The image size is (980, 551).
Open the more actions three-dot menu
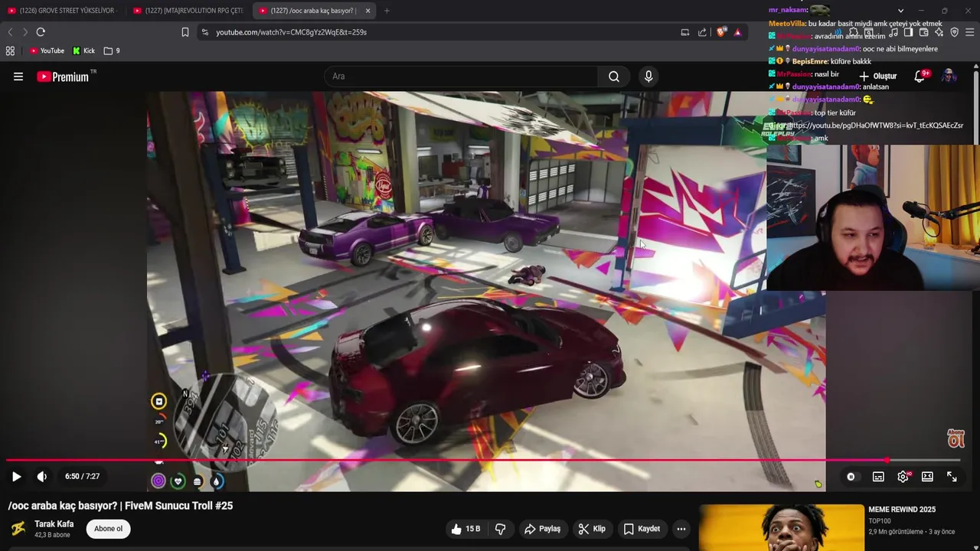point(681,529)
